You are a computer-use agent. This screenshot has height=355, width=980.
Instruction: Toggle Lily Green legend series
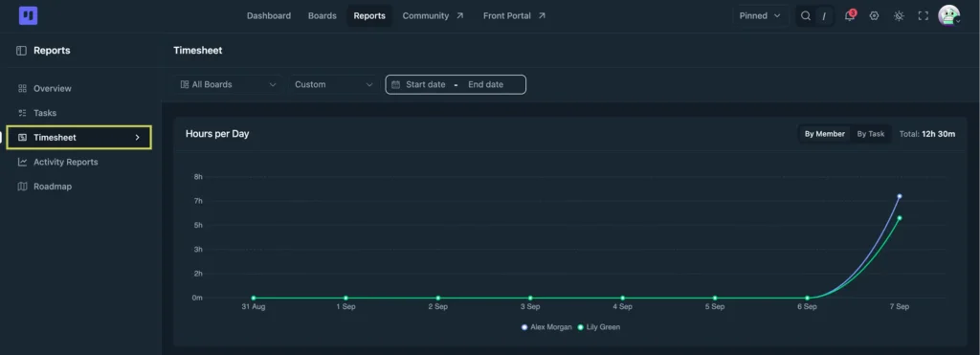[x=599, y=327]
